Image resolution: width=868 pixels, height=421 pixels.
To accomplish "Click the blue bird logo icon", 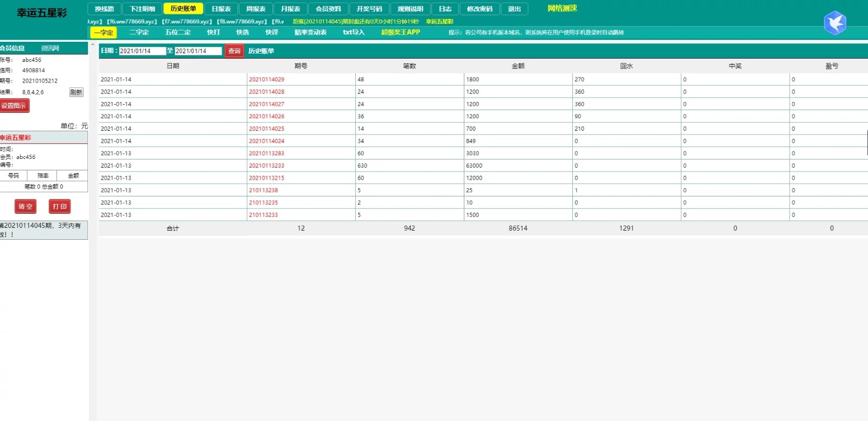I will [x=834, y=23].
